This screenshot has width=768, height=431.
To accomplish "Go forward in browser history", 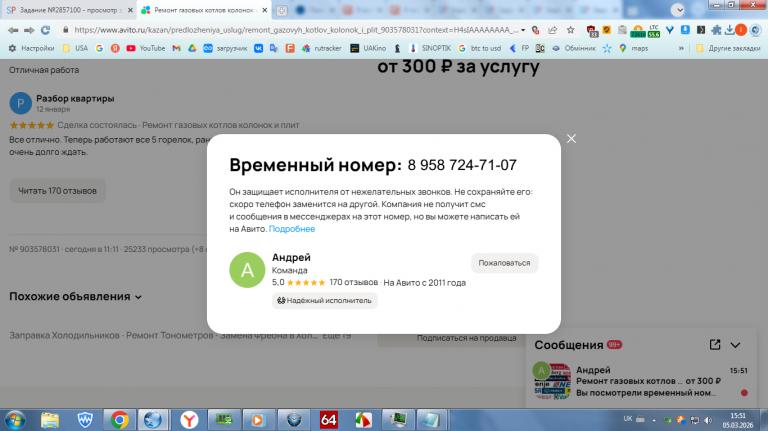I will 29,30.
